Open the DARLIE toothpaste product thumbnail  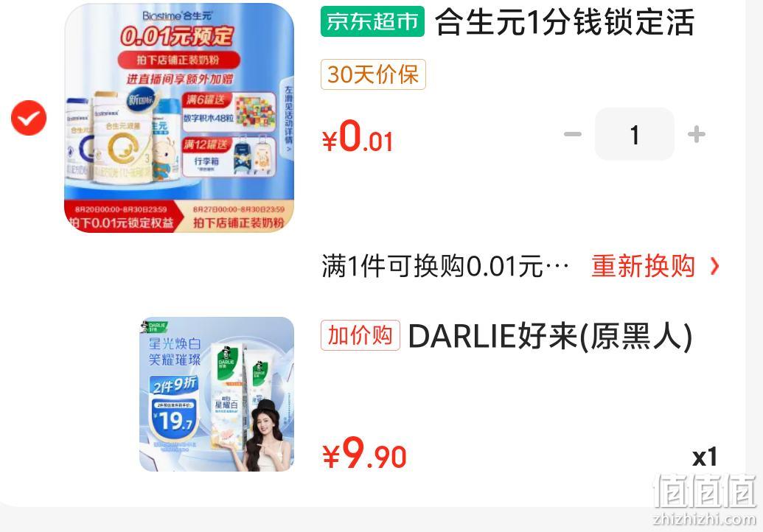click(x=217, y=394)
